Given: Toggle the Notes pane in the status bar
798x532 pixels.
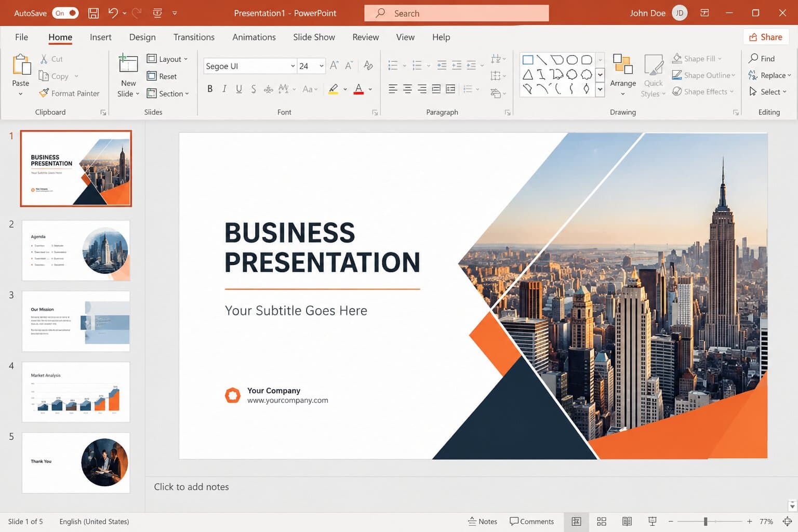Looking at the screenshot, I should tap(483, 521).
